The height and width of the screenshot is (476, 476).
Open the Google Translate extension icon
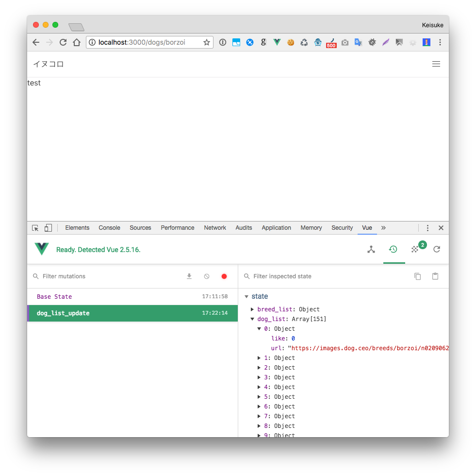point(358,42)
